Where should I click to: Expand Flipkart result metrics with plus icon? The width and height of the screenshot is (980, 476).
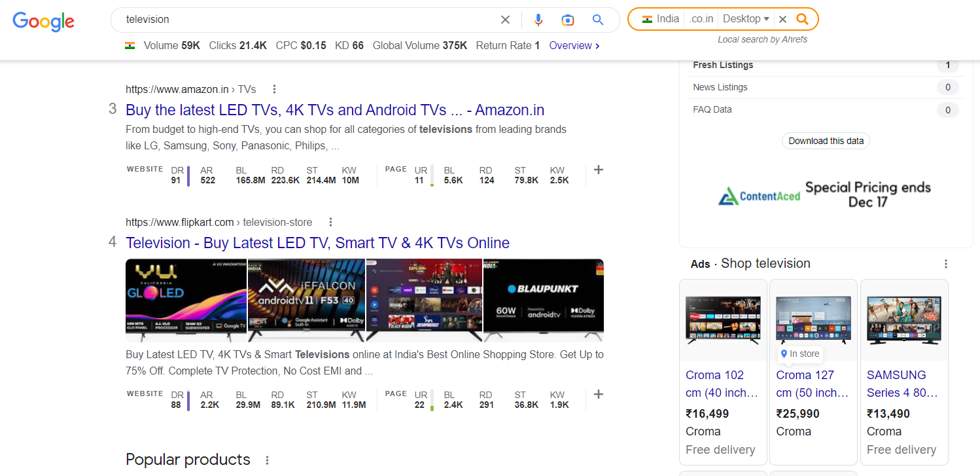598,394
